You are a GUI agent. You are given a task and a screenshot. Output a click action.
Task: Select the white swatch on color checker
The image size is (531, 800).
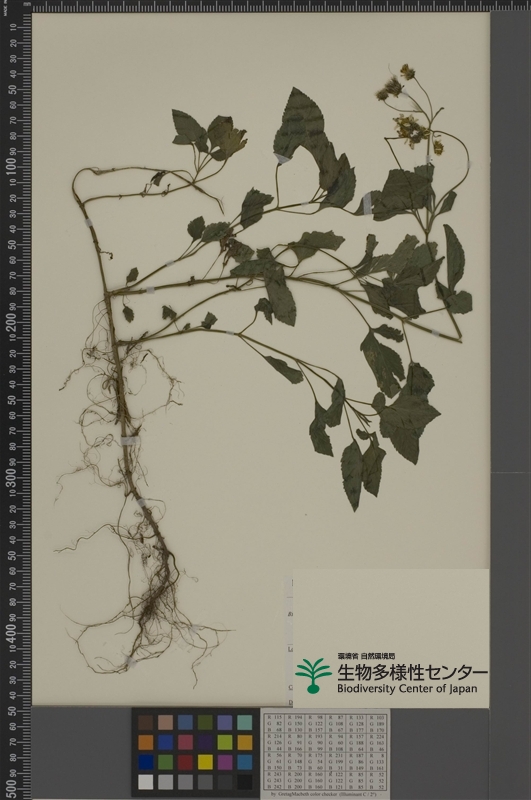coord(145,782)
